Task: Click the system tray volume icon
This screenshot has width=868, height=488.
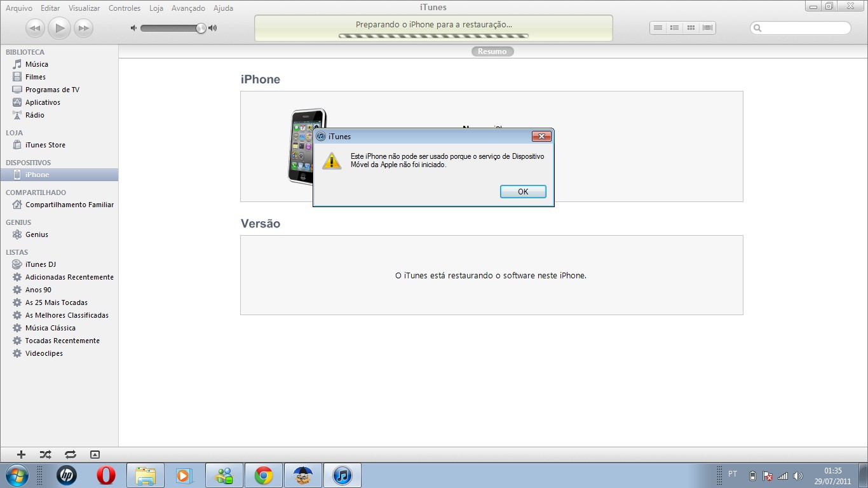Action: click(798, 476)
